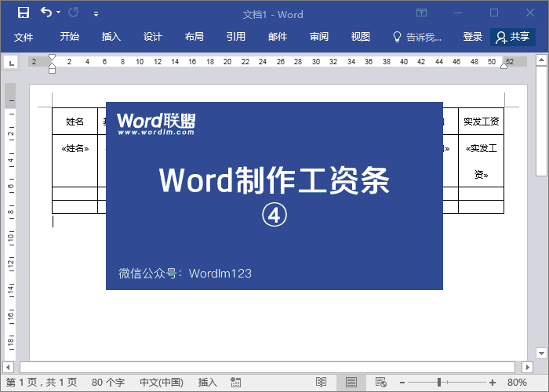
Task: Click the 80% zoom level
Action: click(517, 383)
